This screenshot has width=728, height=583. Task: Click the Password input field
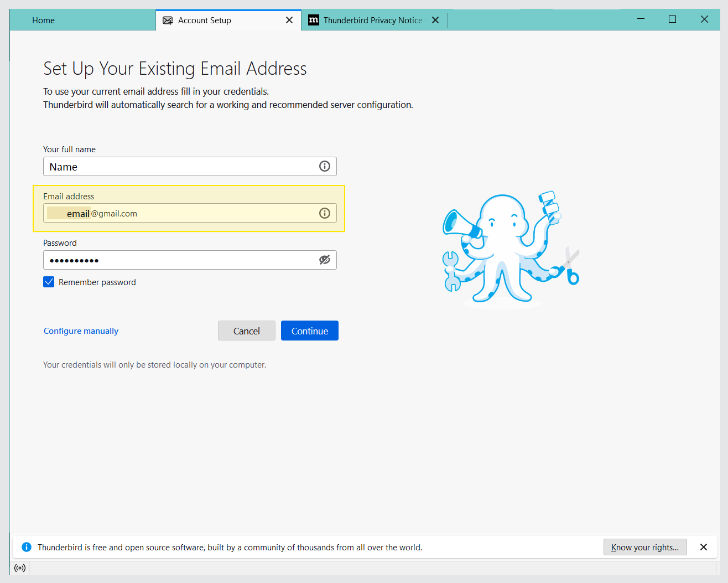pyautogui.click(x=190, y=260)
